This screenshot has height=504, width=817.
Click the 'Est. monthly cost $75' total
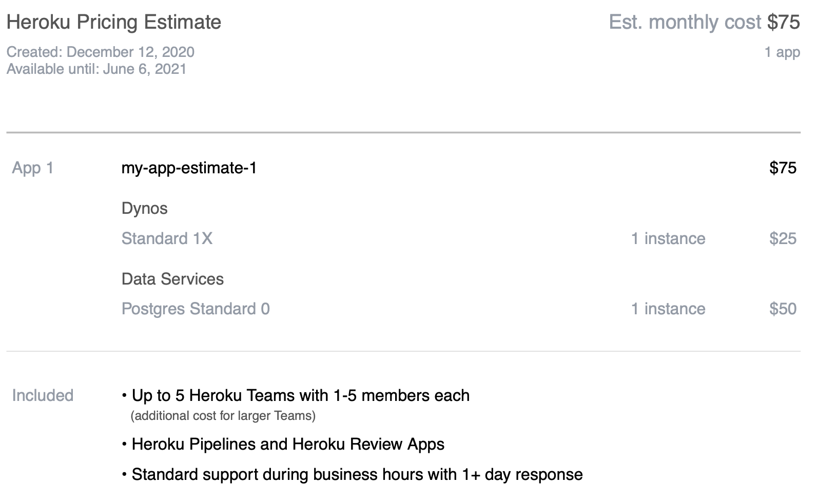pos(704,22)
